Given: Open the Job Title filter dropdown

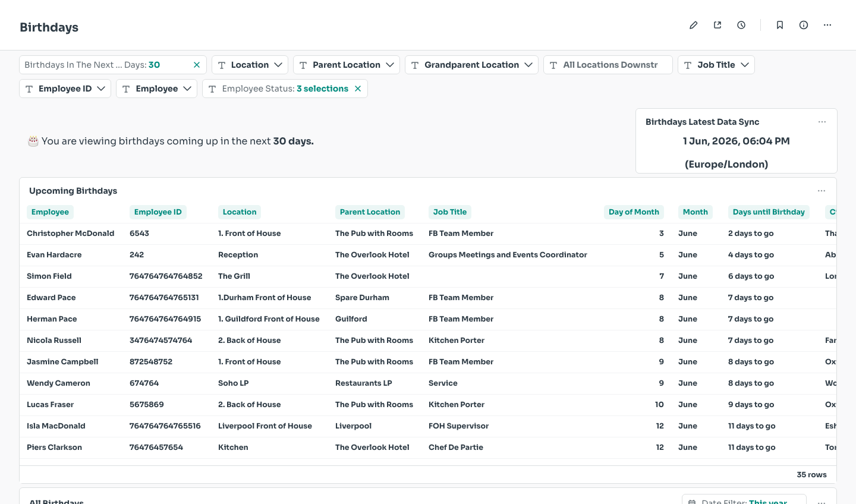Looking at the screenshot, I should 716,65.
